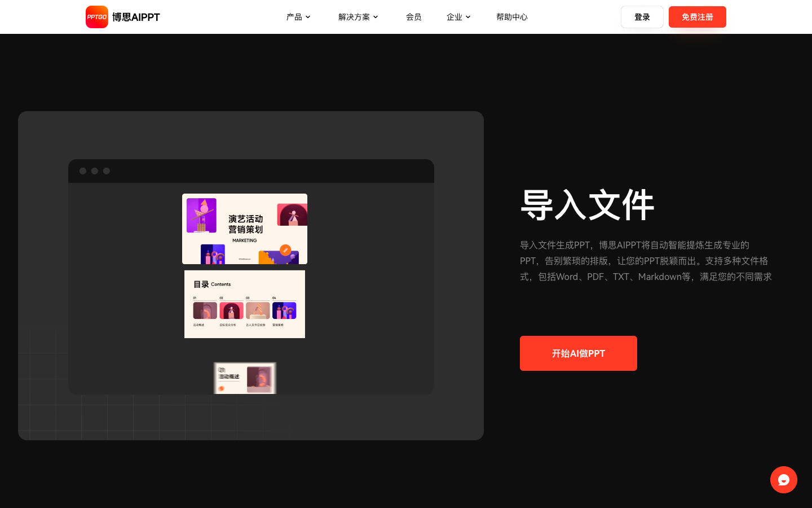Image resolution: width=812 pixels, height=508 pixels.
Task: Open the 会员 menu item
Action: pos(414,17)
